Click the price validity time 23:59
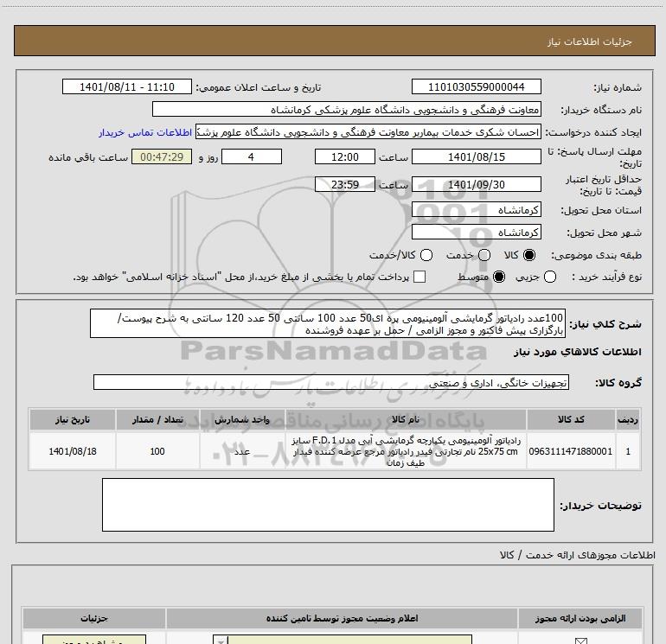Screen dimensions: 666x644 click(345, 185)
